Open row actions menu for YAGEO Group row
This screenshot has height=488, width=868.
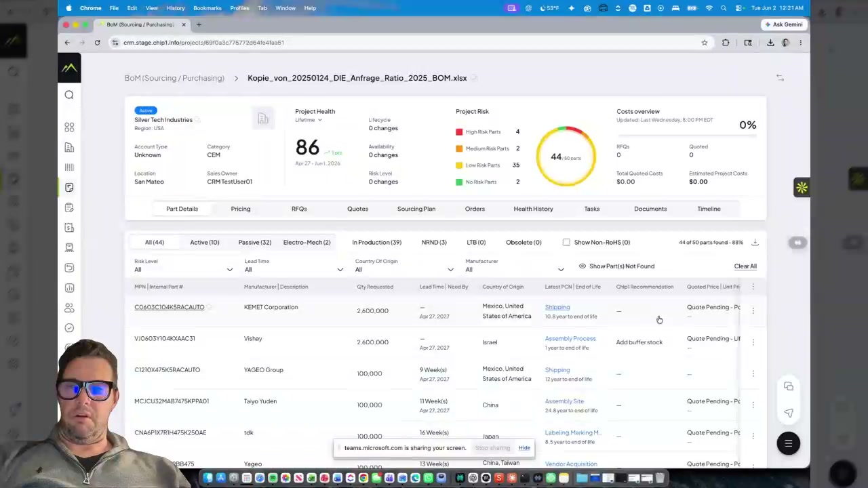(x=753, y=373)
